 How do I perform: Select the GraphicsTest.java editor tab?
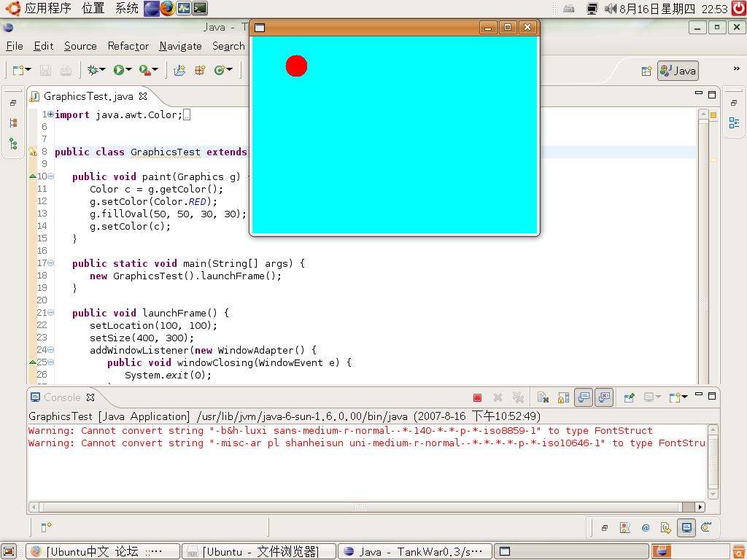click(88, 97)
